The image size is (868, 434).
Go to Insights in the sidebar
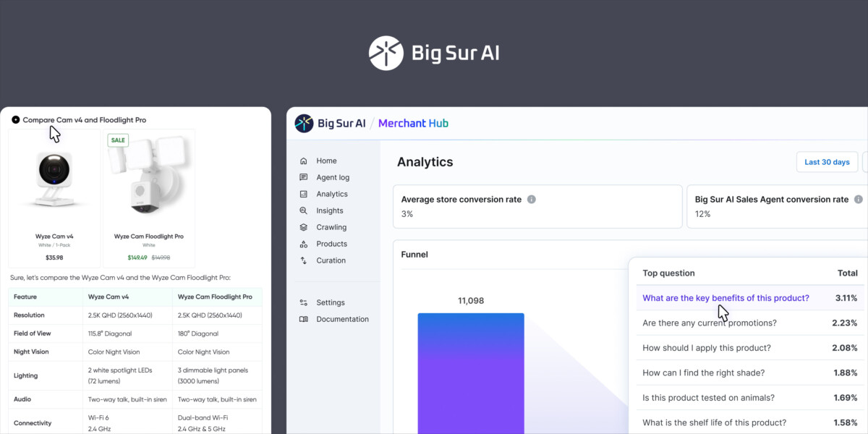329,211
